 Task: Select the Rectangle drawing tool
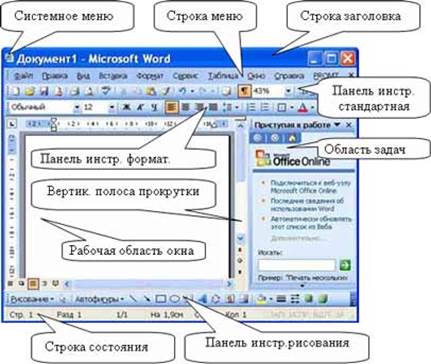(x=161, y=299)
